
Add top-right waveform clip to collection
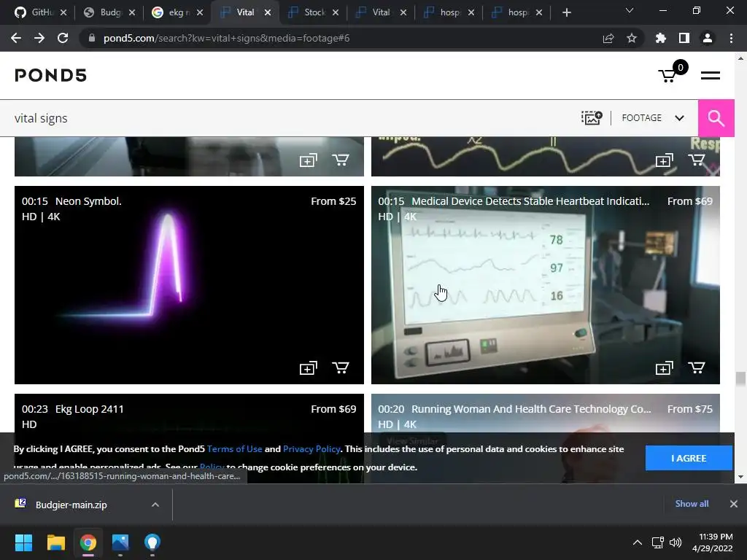coord(664,160)
